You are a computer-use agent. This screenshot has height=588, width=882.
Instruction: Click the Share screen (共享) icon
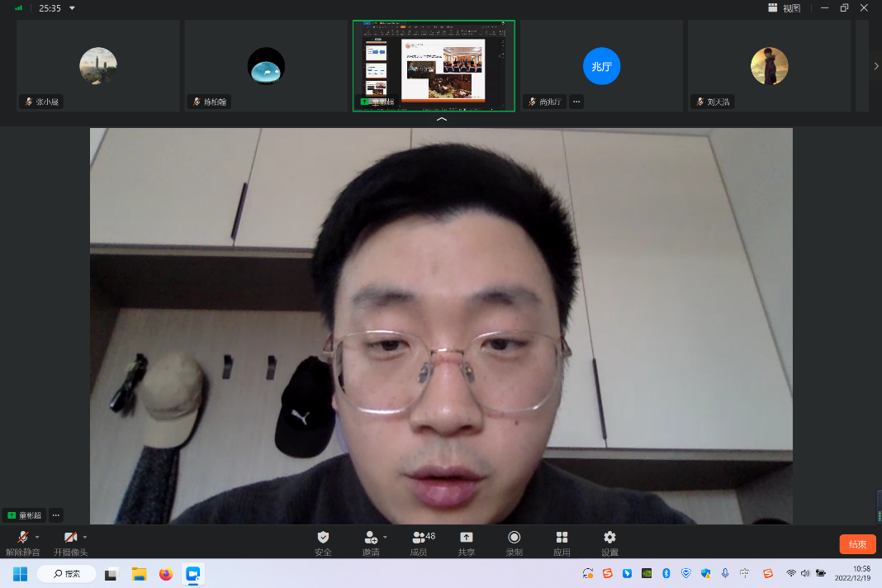tap(467, 538)
